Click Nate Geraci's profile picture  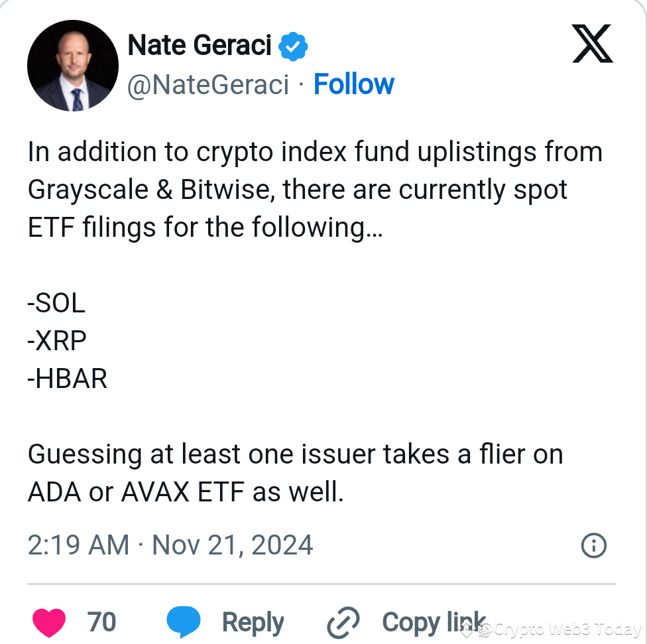pos(72,65)
